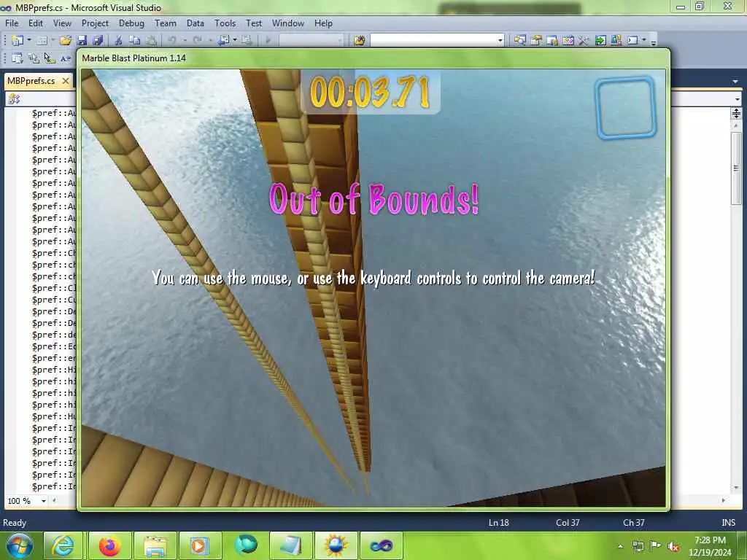Expand the Navigate Backward dropdown arrow
The image size is (747, 560).
coord(235,41)
